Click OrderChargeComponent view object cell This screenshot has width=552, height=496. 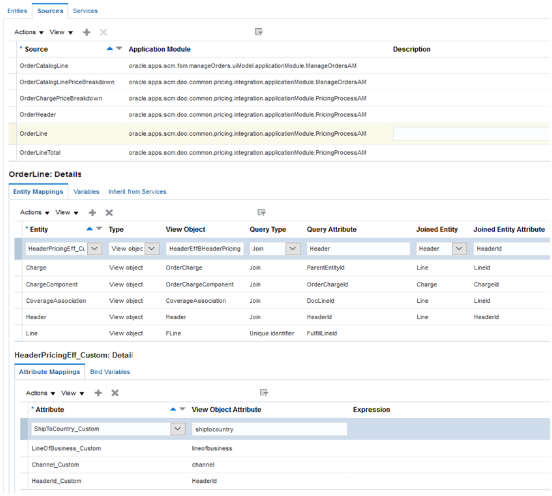click(x=200, y=284)
